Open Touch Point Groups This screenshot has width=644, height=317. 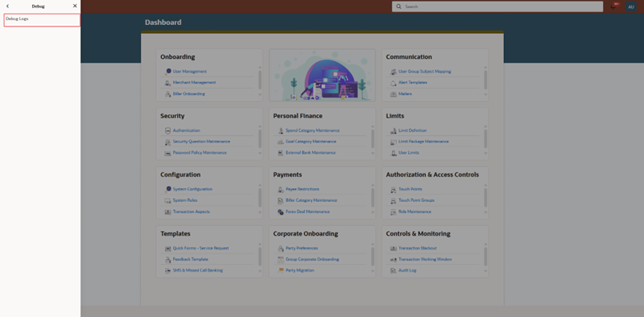click(416, 200)
